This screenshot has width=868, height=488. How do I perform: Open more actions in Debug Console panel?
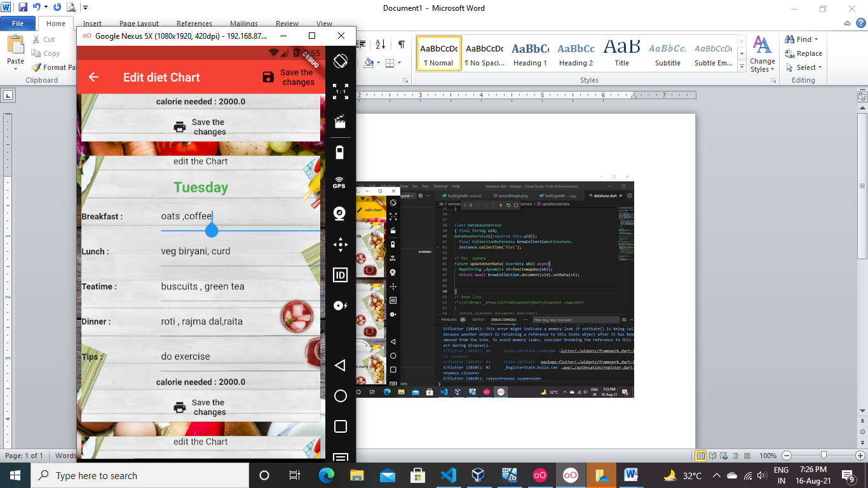click(x=526, y=320)
